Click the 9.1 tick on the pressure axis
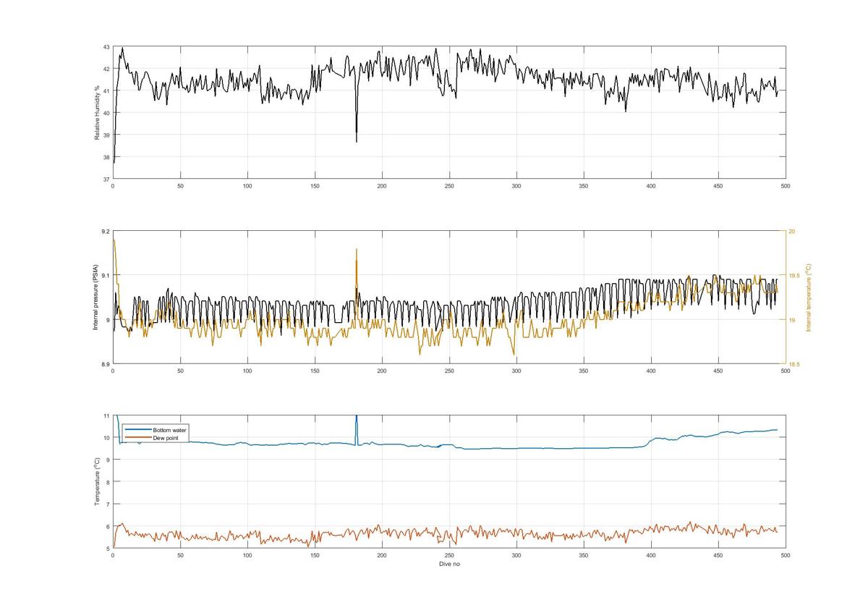868x616 pixels. [106, 276]
